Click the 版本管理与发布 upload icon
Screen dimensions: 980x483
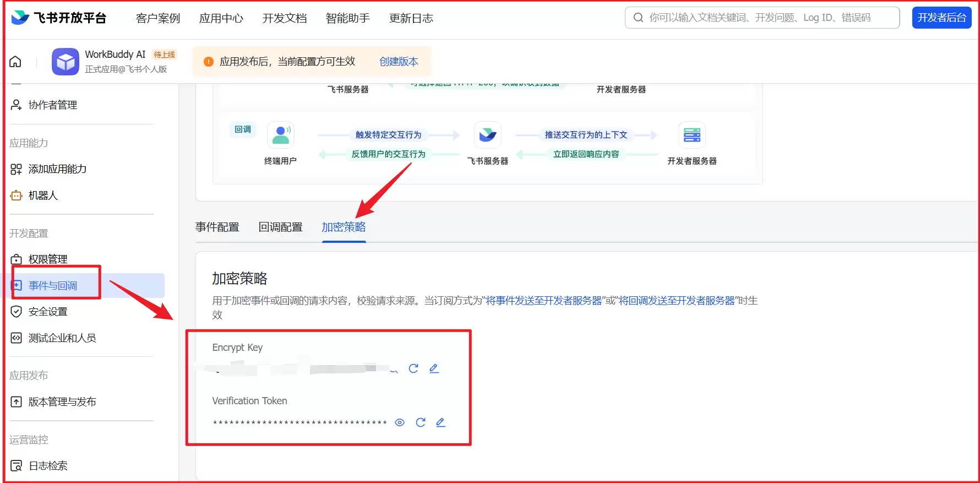point(17,402)
